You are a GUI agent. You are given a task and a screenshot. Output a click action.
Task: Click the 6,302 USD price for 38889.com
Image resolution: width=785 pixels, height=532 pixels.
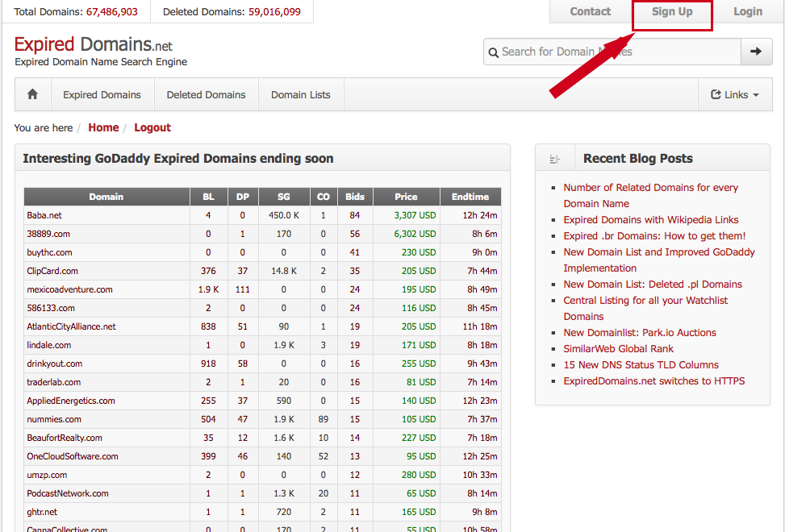[x=415, y=234]
